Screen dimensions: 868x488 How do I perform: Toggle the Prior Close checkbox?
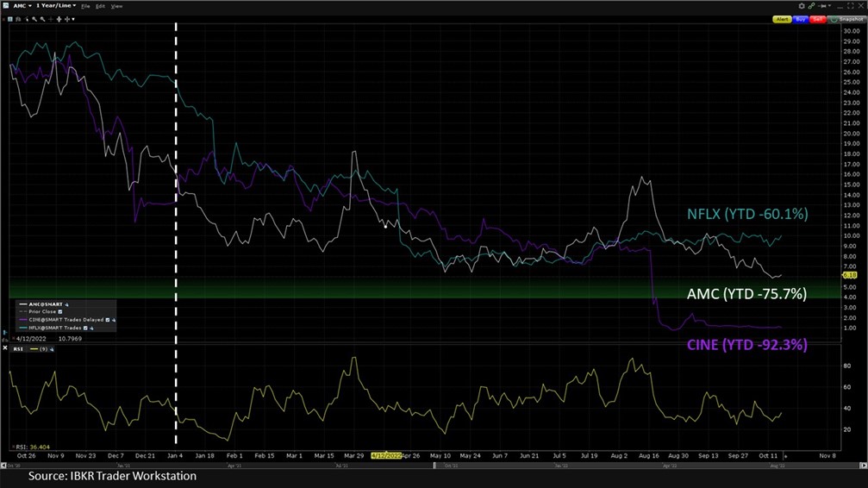(59, 312)
